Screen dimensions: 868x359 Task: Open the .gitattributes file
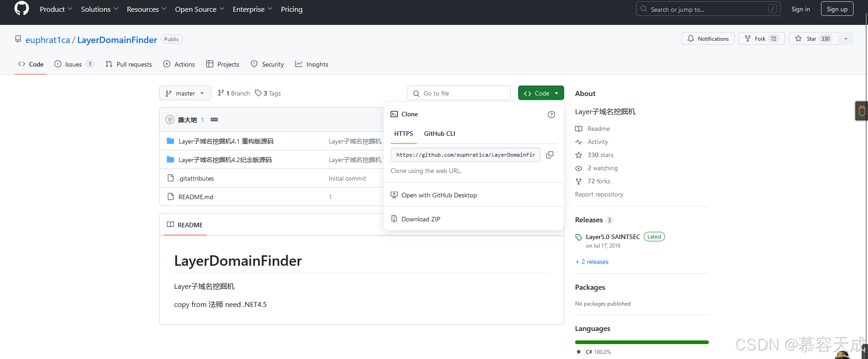click(196, 178)
